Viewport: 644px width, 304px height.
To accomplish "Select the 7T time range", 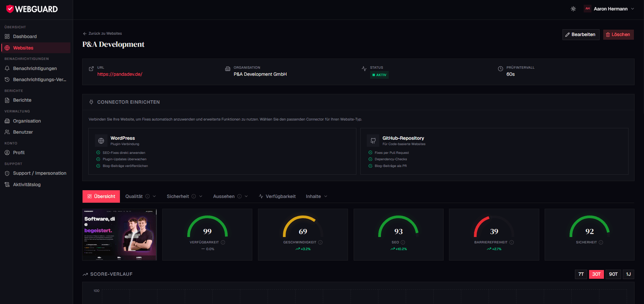I will [581, 274].
